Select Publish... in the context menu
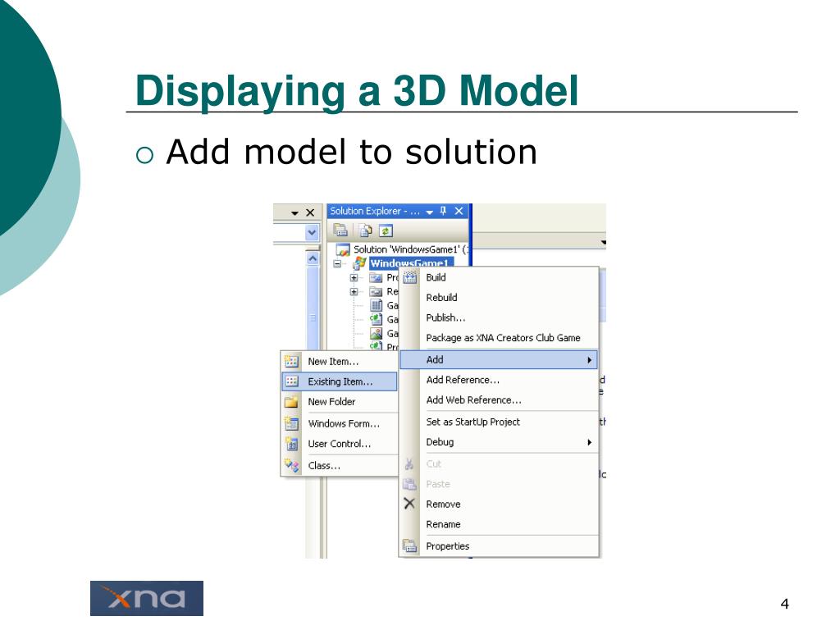Viewport: 840px width, 630px height. tap(500, 317)
